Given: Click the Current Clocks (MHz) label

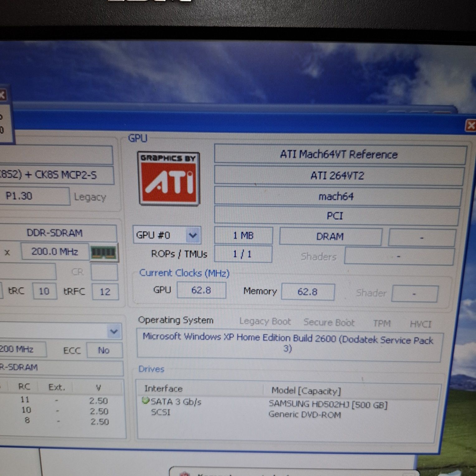Looking at the screenshot, I should (184, 273).
